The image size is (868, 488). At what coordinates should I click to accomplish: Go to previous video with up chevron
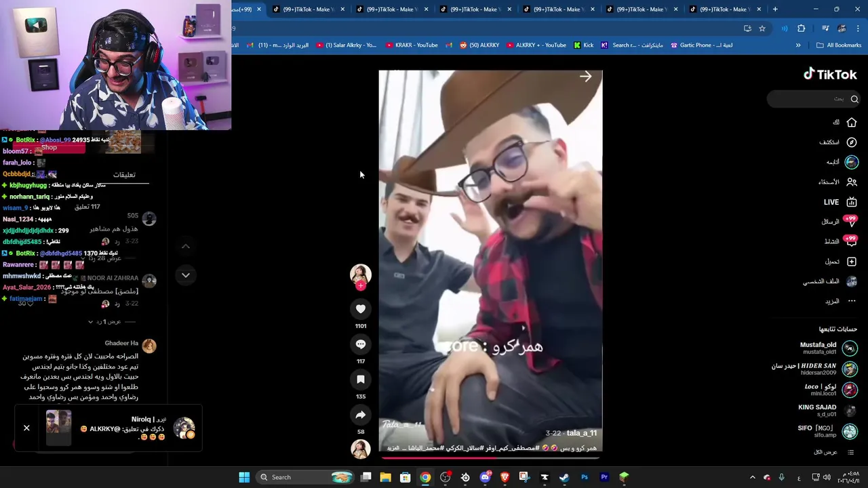click(185, 246)
